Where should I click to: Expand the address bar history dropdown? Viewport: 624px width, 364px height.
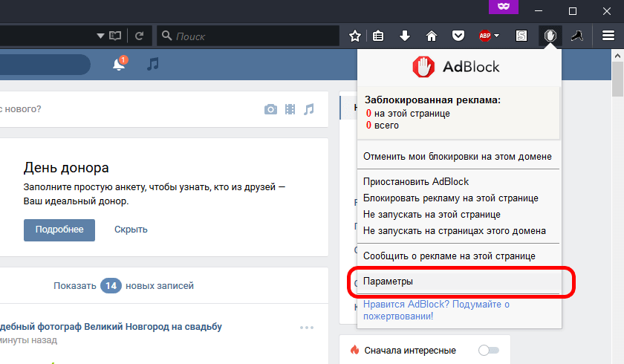coord(100,36)
